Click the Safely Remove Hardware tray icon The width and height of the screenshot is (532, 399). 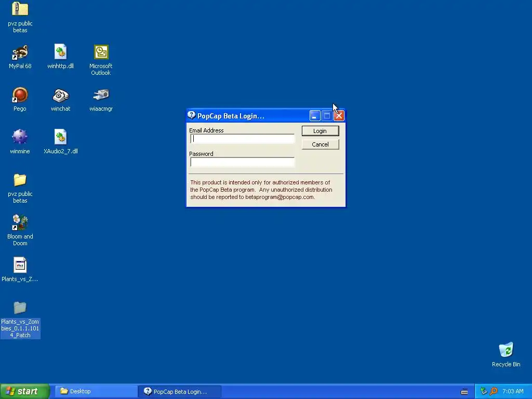tap(484, 391)
